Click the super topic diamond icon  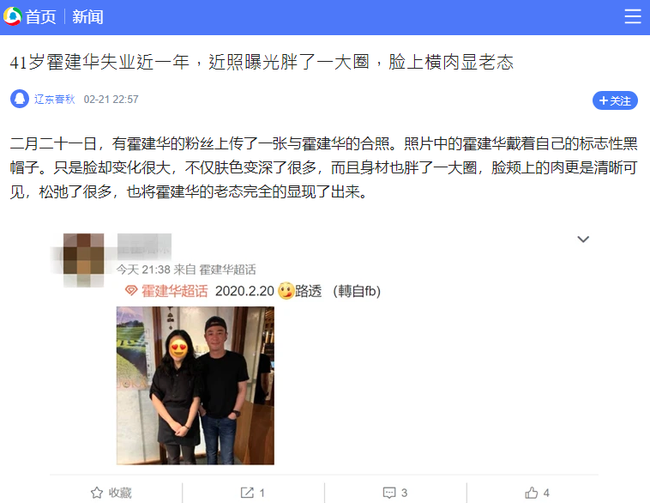pyautogui.click(x=131, y=290)
